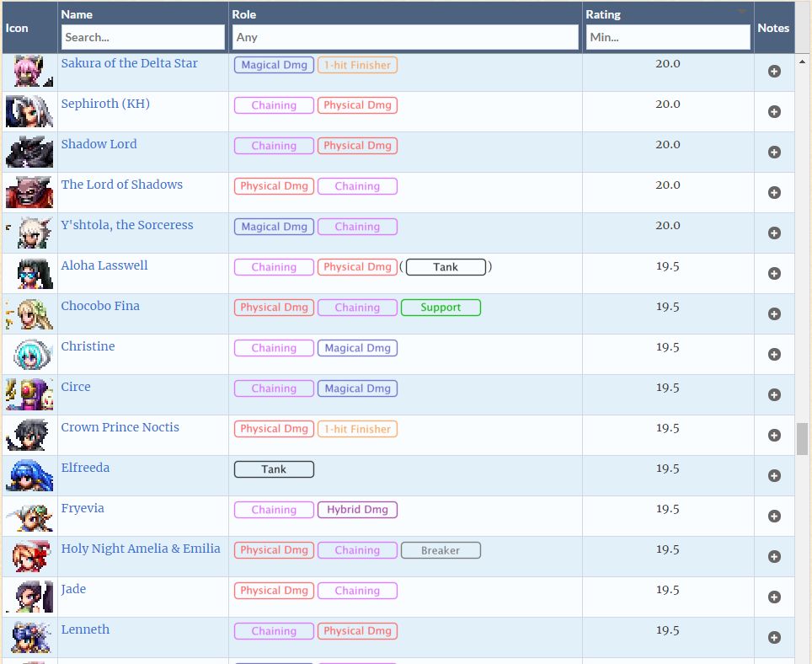
Task: Click Jade unit sprite
Action: [29, 596]
